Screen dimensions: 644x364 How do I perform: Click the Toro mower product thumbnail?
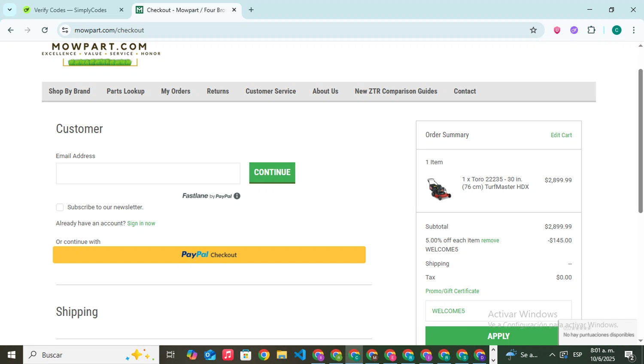439,189
